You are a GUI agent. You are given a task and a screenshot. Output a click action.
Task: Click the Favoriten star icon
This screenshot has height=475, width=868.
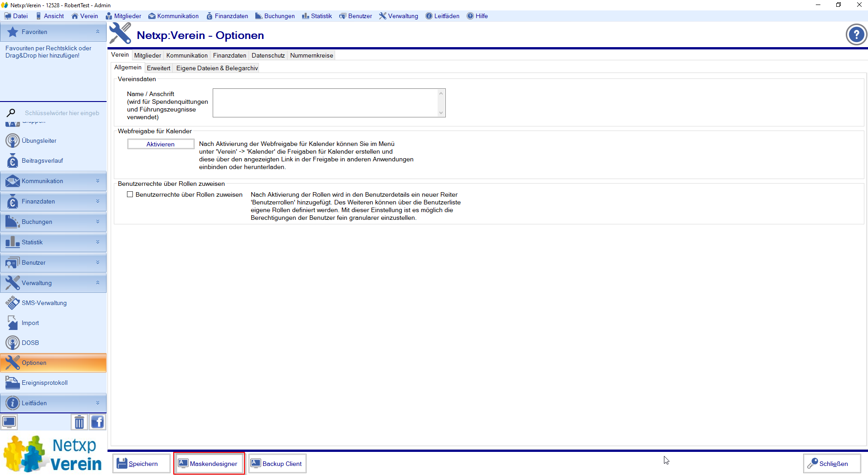[x=13, y=32]
